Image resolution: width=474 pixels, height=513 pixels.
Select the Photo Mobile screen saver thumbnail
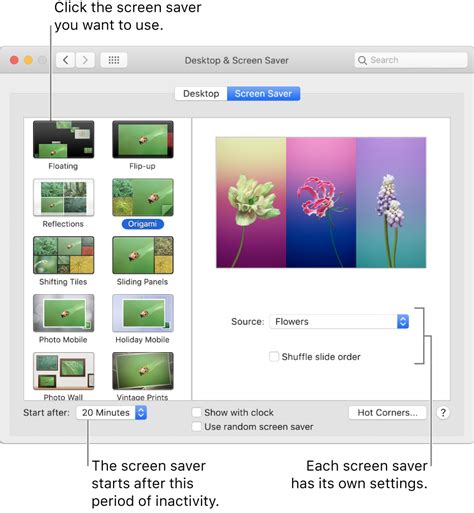click(63, 313)
